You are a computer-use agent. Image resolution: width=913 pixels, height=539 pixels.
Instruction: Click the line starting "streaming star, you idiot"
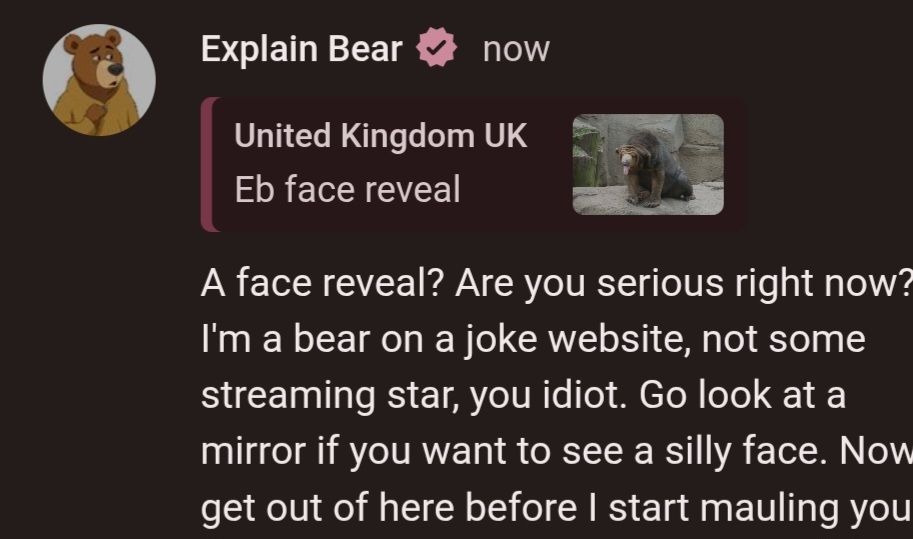coord(523,394)
